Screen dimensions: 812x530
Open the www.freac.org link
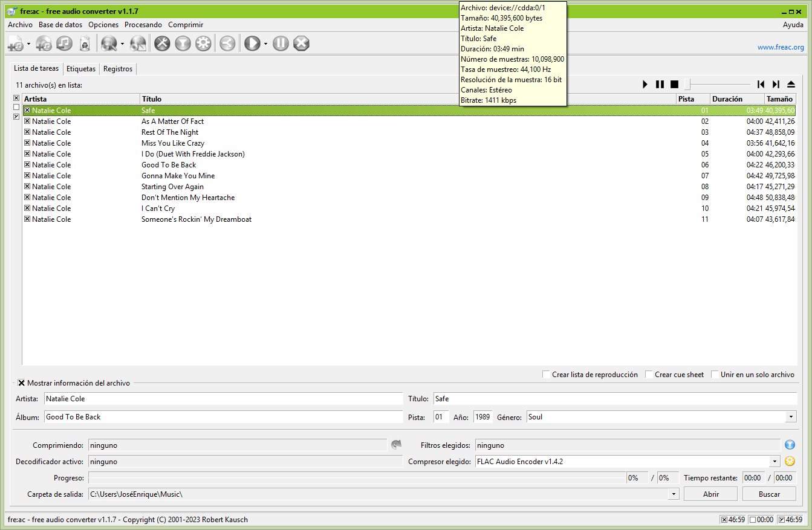click(781, 47)
